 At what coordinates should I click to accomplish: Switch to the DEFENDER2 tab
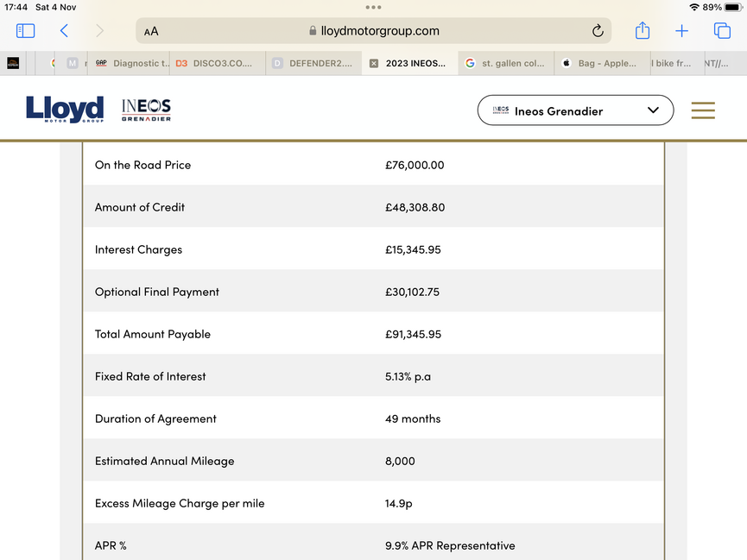pos(313,63)
